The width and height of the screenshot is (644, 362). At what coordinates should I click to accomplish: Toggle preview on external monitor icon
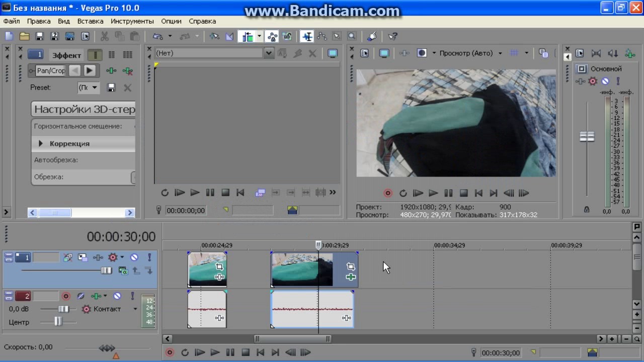(x=384, y=53)
